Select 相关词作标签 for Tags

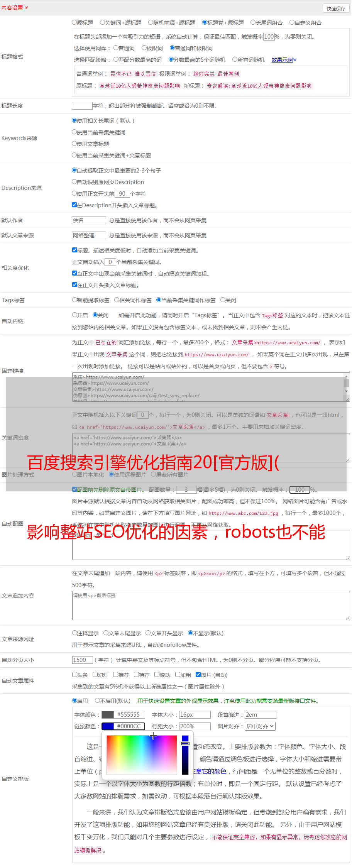tap(117, 300)
